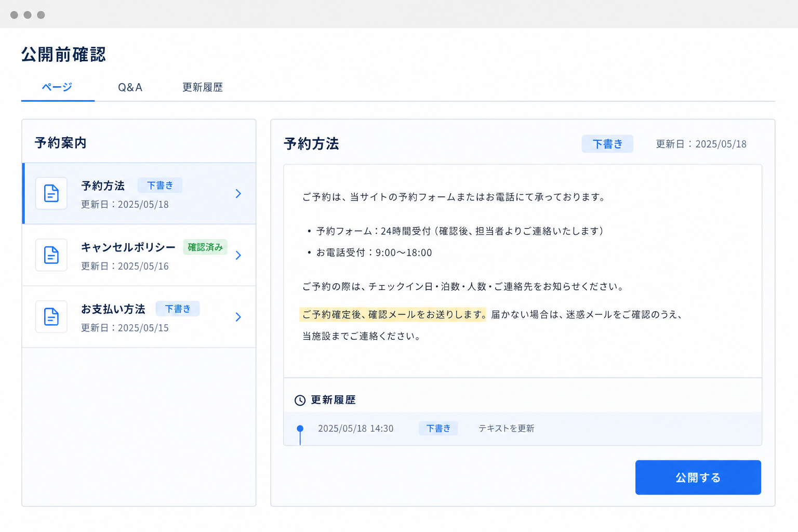Click the 下書き badge in the detail header
This screenshot has height=532, width=798.
pos(607,144)
